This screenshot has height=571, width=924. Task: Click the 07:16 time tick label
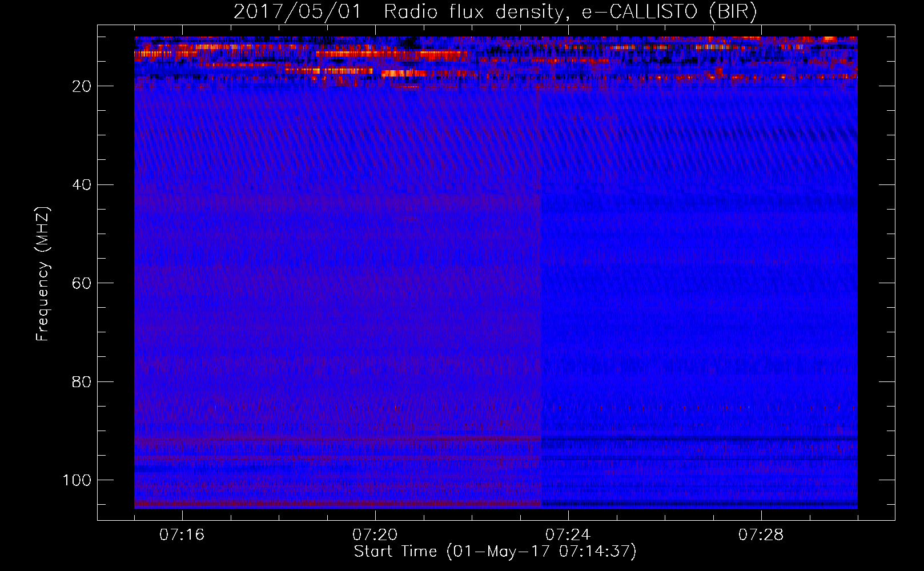click(182, 535)
